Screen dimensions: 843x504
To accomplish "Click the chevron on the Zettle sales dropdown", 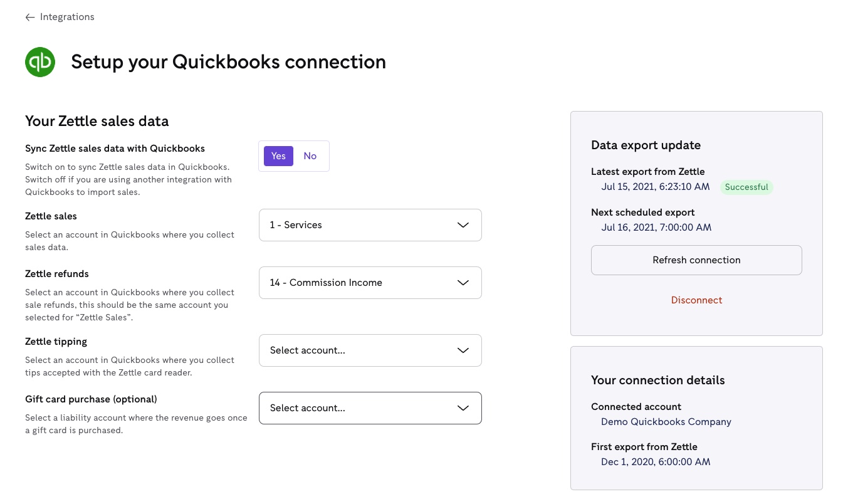I will (463, 224).
